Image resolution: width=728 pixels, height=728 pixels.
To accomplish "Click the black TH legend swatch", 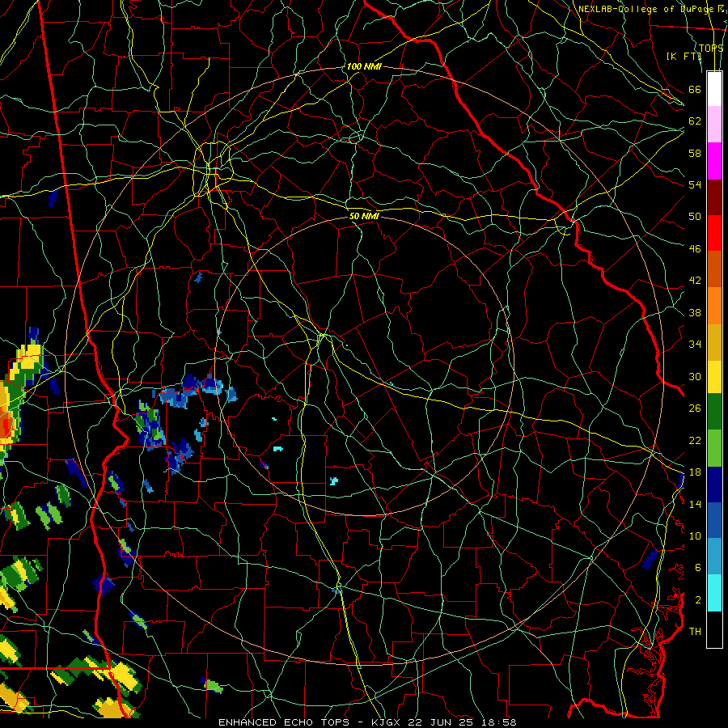I will (714, 629).
